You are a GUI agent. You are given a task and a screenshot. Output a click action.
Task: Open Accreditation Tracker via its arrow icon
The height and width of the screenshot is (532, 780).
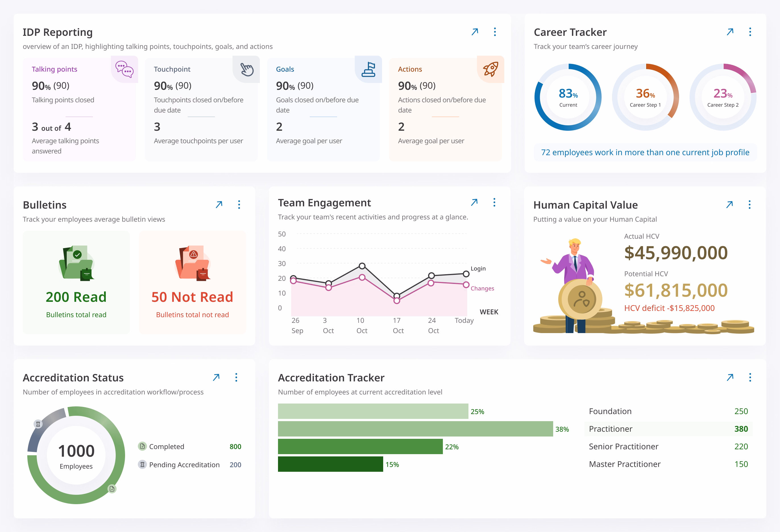click(730, 377)
